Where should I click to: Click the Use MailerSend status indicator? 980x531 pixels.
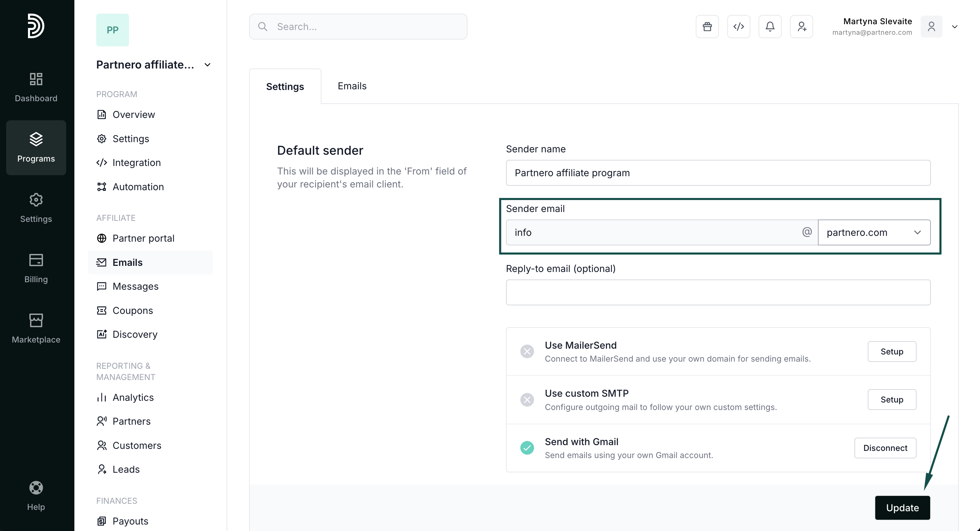pyautogui.click(x=527, y=352)
